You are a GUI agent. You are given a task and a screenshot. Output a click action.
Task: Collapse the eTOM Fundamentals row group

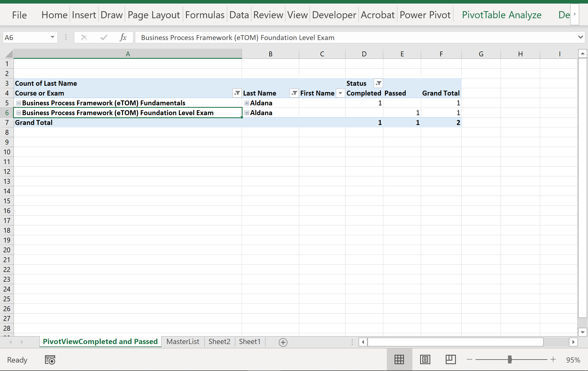point(19,103)
